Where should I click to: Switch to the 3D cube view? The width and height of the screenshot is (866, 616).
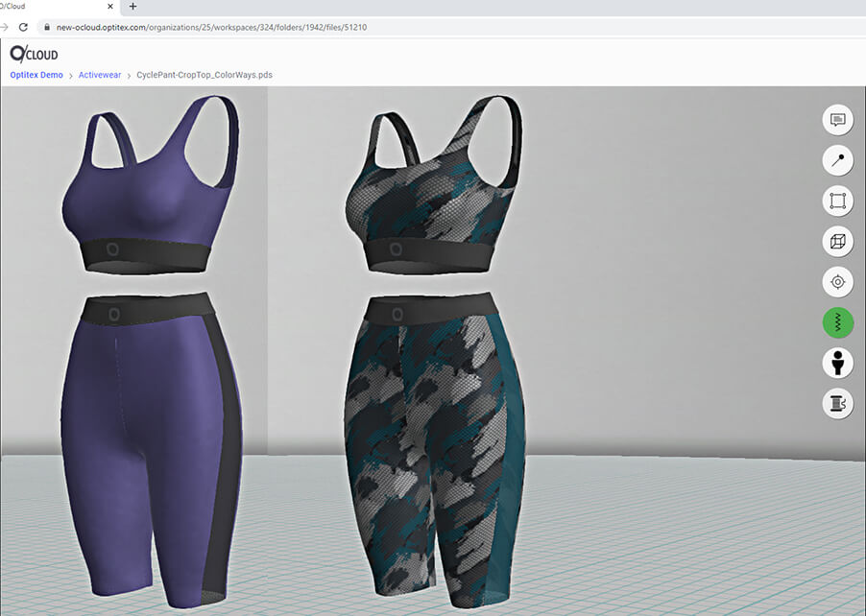tap(837, 242)
